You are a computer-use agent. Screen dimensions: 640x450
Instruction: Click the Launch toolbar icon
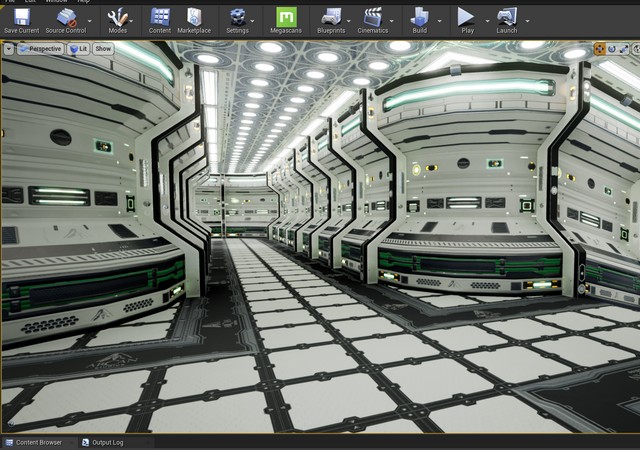pos(507,18)
